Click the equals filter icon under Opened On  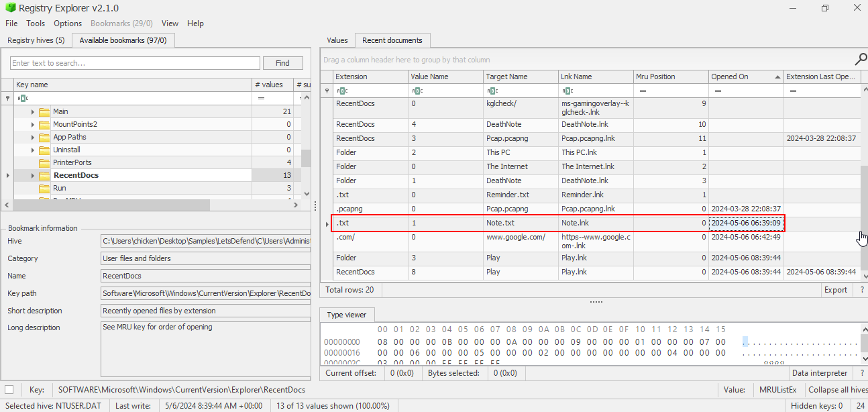tap(717, 91)
